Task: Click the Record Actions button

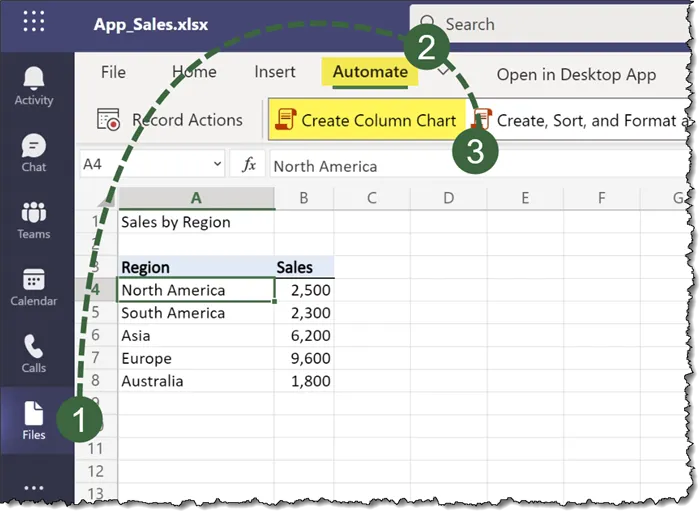Action: 170,120
